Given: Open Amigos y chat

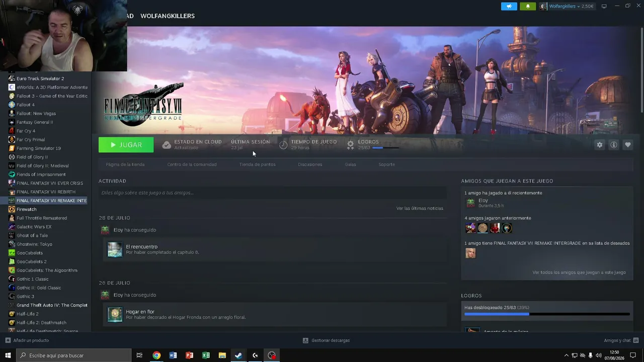Looking at the screenshot, I should [617, 340].
